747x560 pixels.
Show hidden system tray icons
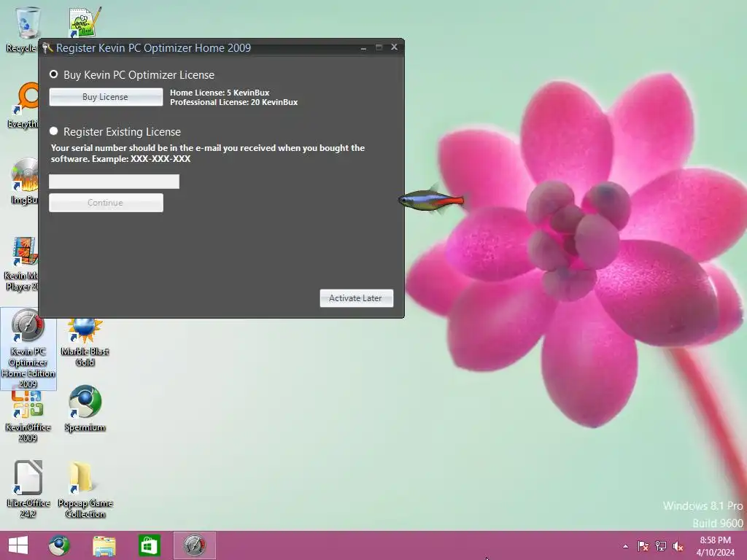625,546
